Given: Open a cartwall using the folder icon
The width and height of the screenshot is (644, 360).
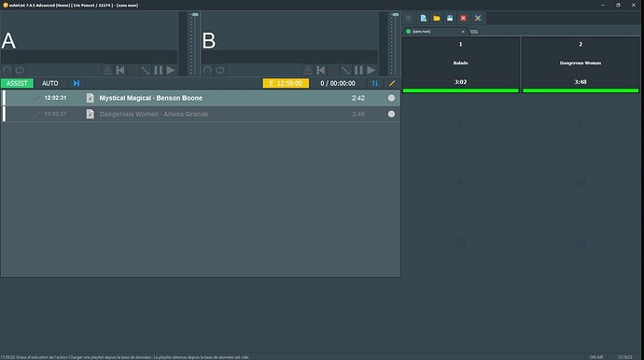Looking at the screenshot, I should pyautogui.click(x=437, y=18).
